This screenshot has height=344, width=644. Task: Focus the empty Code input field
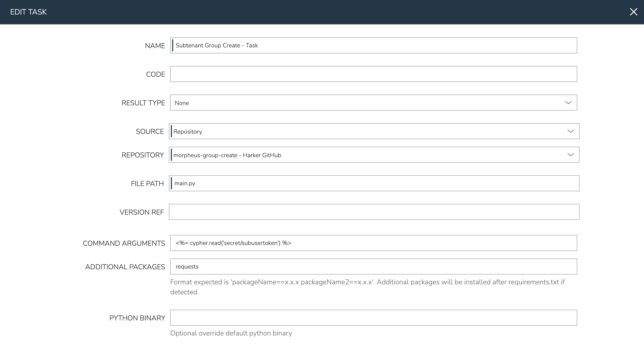pos(373,74)
